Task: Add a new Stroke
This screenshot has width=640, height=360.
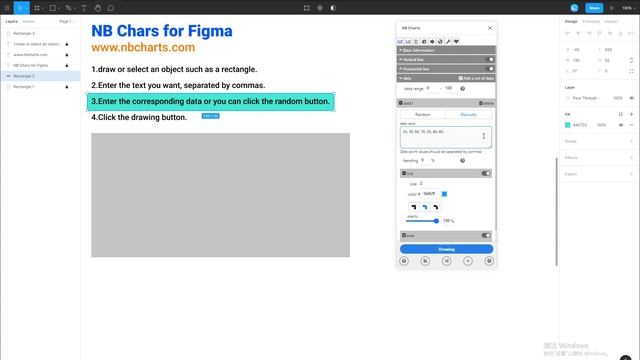Action: [x=631, y=141]
